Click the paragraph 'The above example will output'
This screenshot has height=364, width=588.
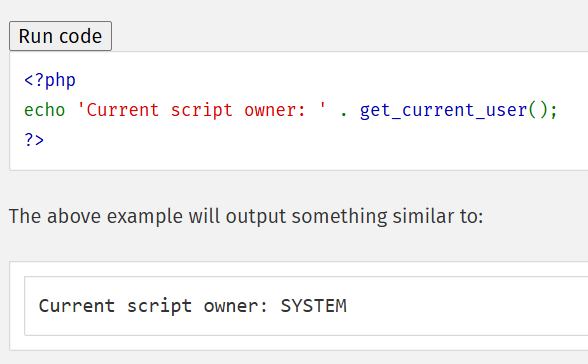pyautogui.click(x=147, y=217)
